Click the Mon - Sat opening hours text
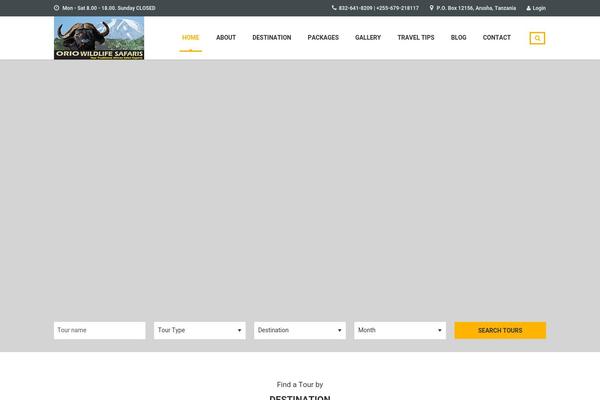The image size is (600, 400). [x=109, y=8]
